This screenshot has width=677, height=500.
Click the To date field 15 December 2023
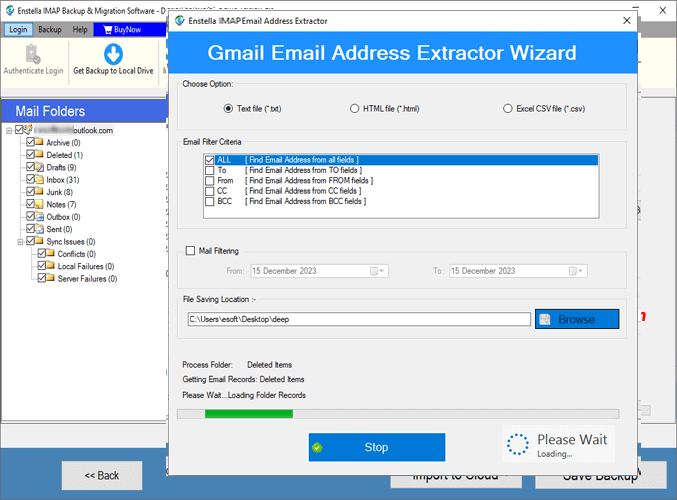pyautogui.click(x=518, y=271)
